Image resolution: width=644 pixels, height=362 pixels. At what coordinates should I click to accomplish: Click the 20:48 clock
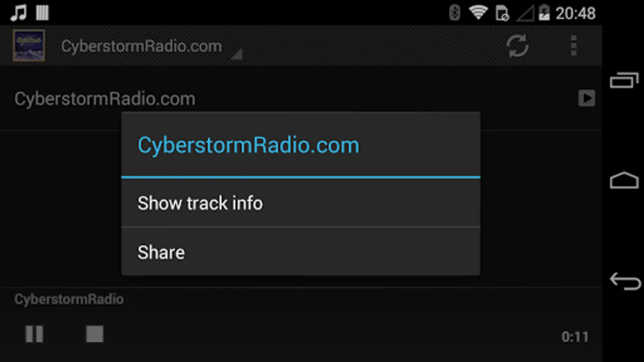click(x=575, y=14)
